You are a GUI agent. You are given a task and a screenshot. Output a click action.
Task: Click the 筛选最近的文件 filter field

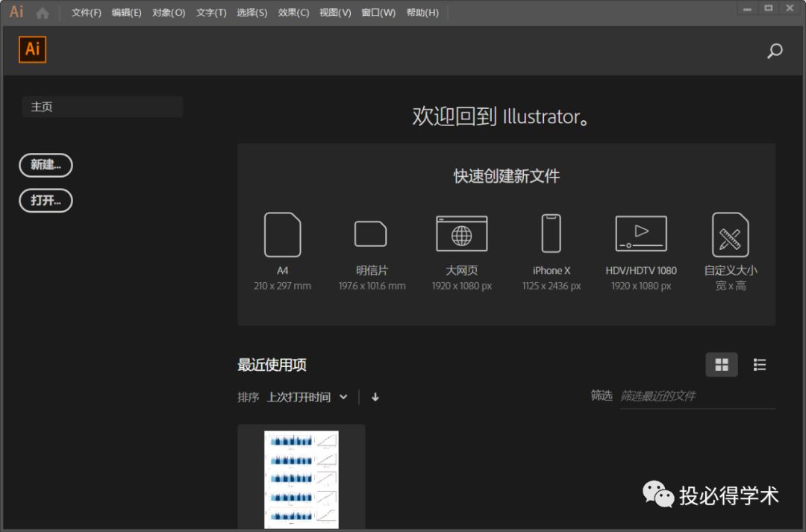pyautogui.click(x=698, y=396)
